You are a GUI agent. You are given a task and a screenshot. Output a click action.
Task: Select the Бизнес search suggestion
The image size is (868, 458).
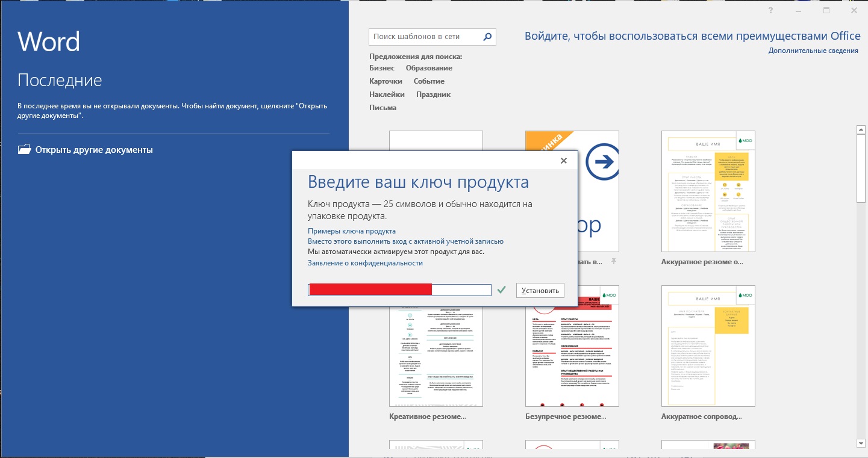382,68
